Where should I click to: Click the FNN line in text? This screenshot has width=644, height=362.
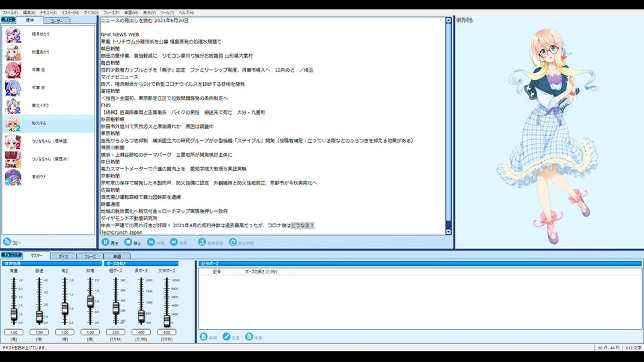click(x=106, y=105)
